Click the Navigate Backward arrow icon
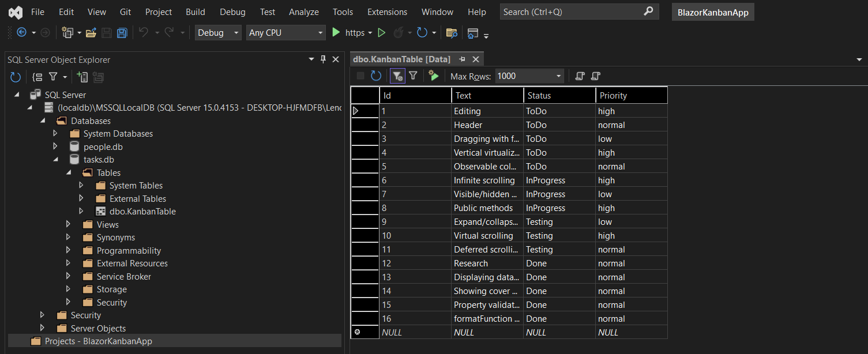 [x=21, y=33]
